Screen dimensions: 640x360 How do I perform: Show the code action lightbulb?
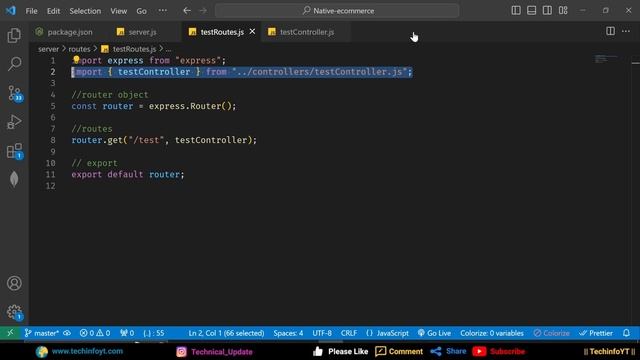pyautogui.click(x=76, y=60)
